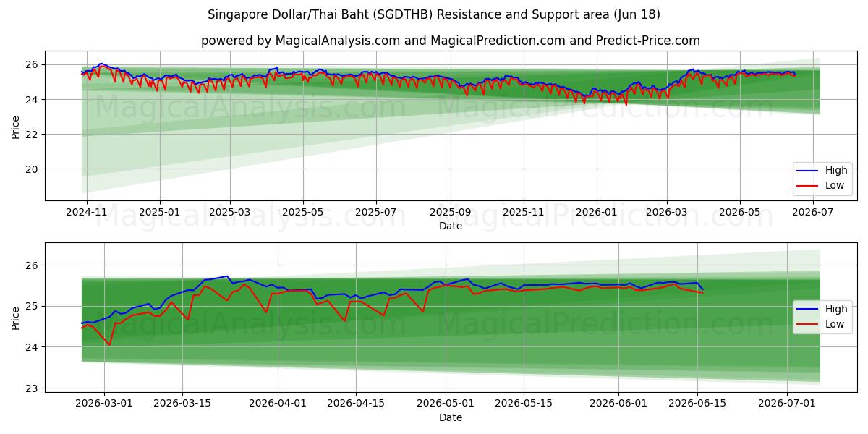Click the top chart 'Date' axis label
Screen dimensions: 868x434
tap(450, 226)
